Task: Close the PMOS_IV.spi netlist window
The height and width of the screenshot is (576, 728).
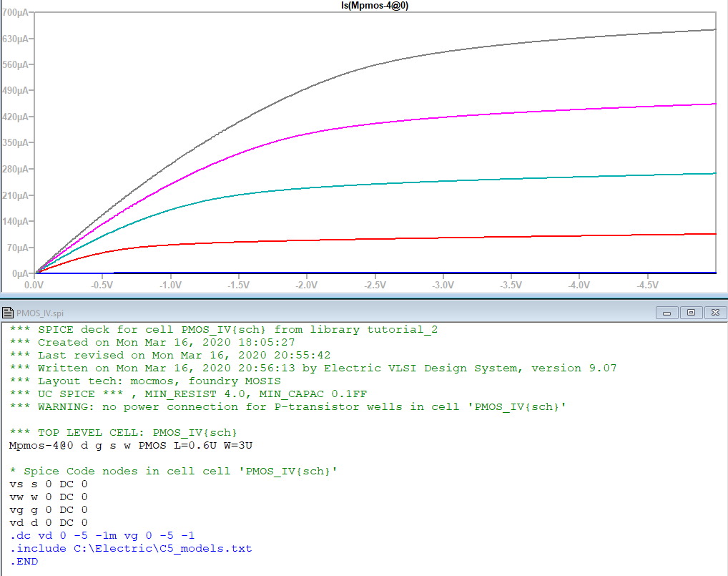Action: [x=713, y=313]
